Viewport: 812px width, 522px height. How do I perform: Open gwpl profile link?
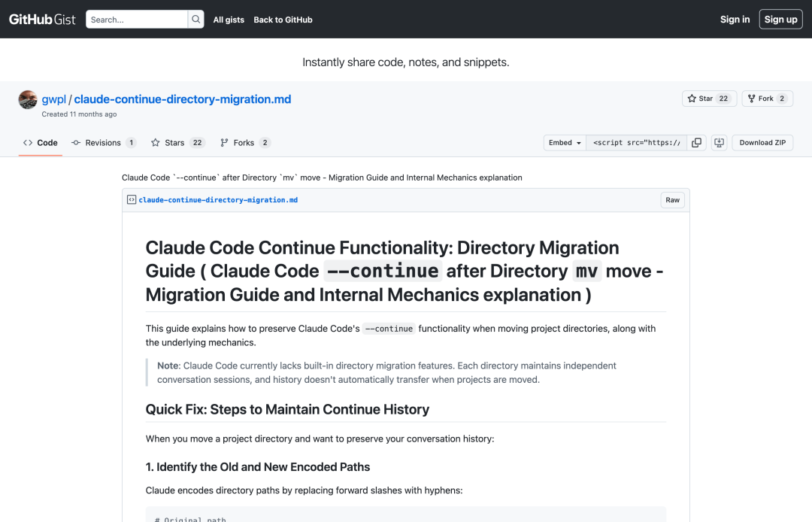pos(54,99)
